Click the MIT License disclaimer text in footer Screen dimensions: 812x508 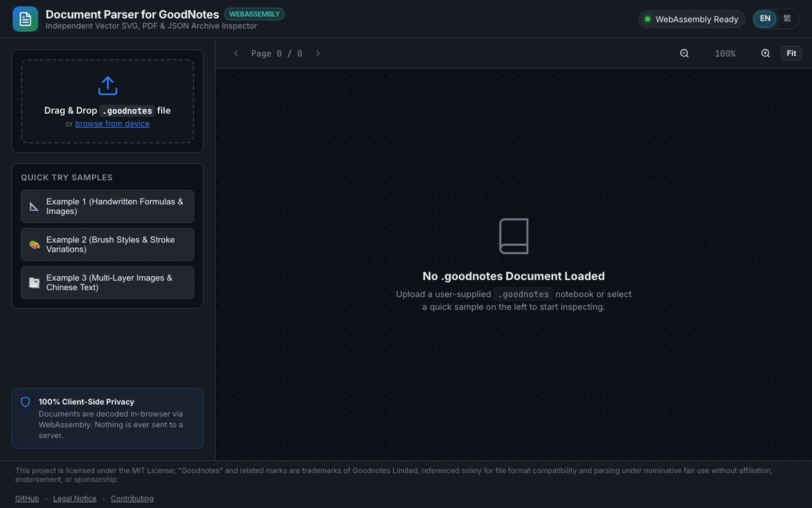point(394,475)
